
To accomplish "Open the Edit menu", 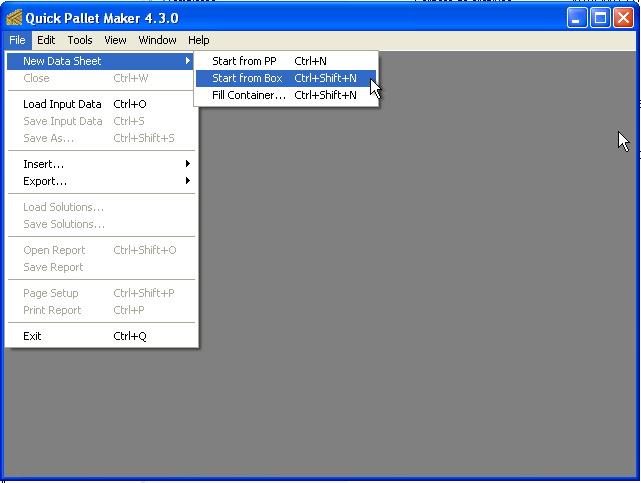I will tap(46, 40).
